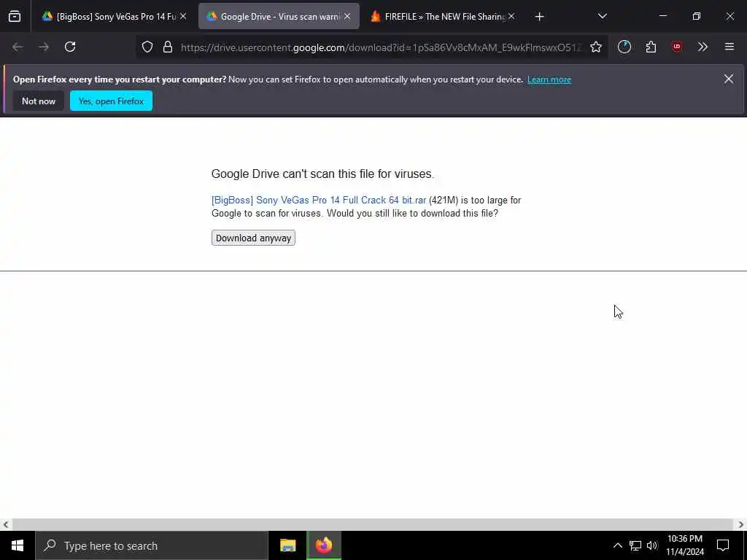Click Yes, open Firefox button

tap(111, 101)
